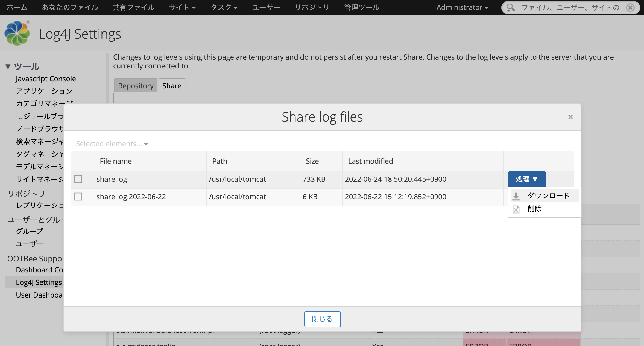Open User Dashboard in the sidebar
644x346 pixels.
pos(40,295)
